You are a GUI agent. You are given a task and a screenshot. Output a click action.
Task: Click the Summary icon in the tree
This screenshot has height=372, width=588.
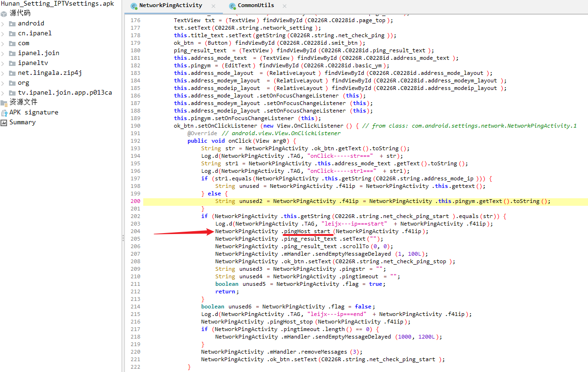(4, 122)
